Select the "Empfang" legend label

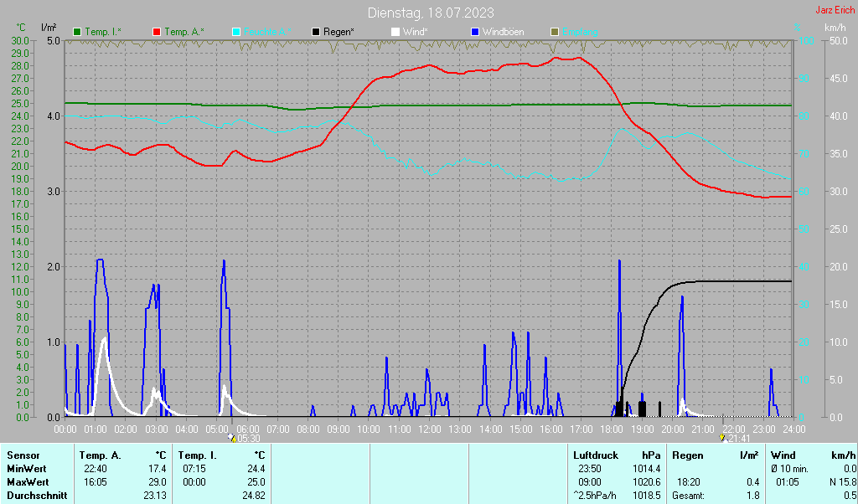coord(580,33)
